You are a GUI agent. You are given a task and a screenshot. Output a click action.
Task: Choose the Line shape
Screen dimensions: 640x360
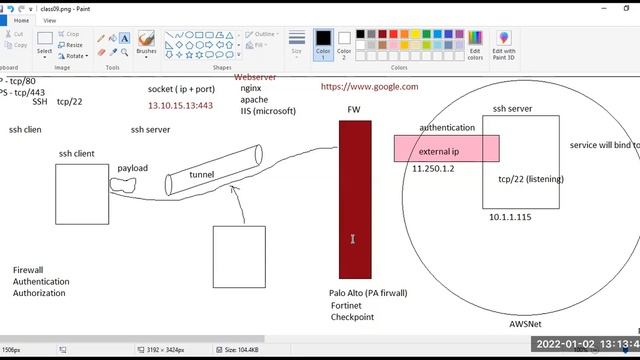pos(169,35)
